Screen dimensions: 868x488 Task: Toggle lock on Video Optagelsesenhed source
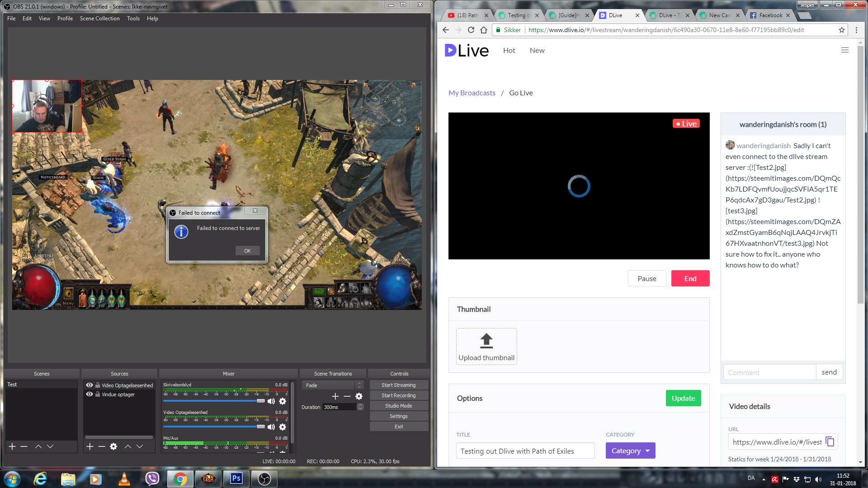click(x=98, y=385)
